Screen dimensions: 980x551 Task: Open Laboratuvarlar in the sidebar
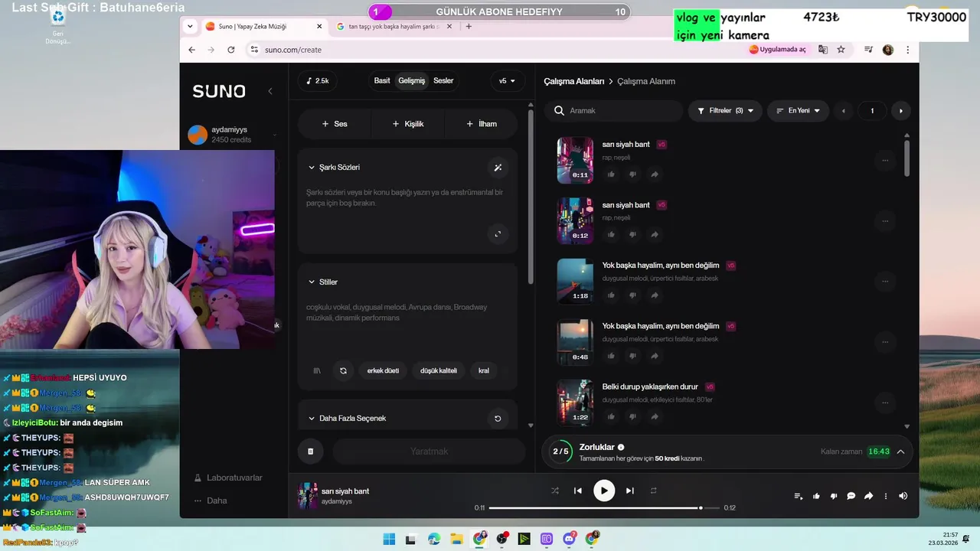coord(228,478)
